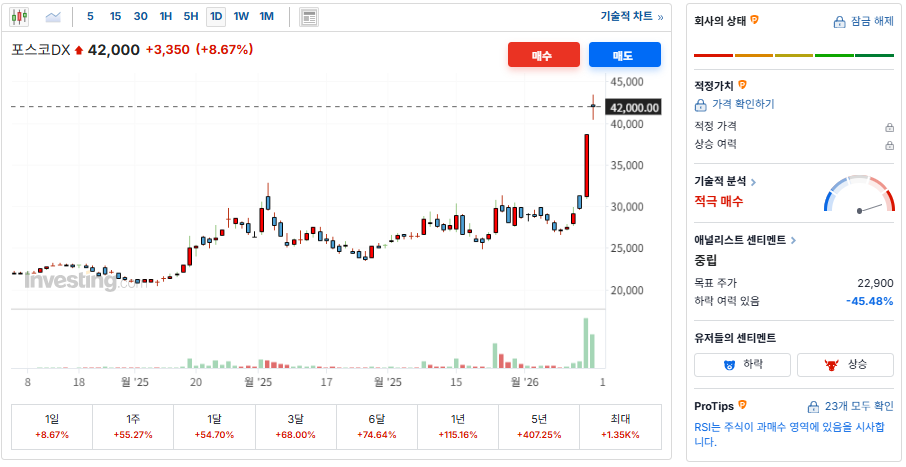Switch to area chart type

tap(53, 16)
